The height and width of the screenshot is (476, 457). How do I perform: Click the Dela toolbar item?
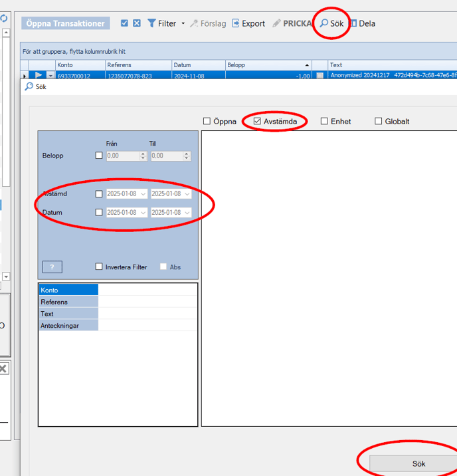point(363,23)
